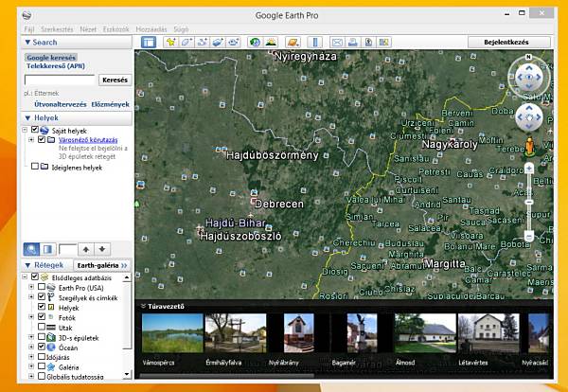Toggle the Elsődleges adatbázis checkbox
568x392 pixels.
click(x=35, y=276)
